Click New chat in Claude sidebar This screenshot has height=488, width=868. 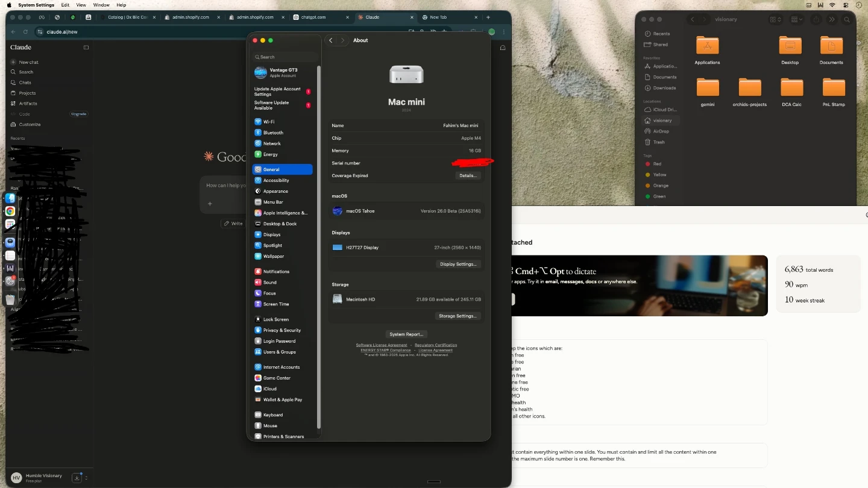pos(28,62)
